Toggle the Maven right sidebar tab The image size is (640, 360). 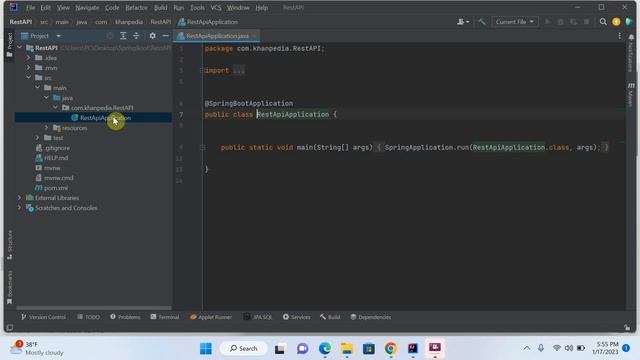coord(631,95)
